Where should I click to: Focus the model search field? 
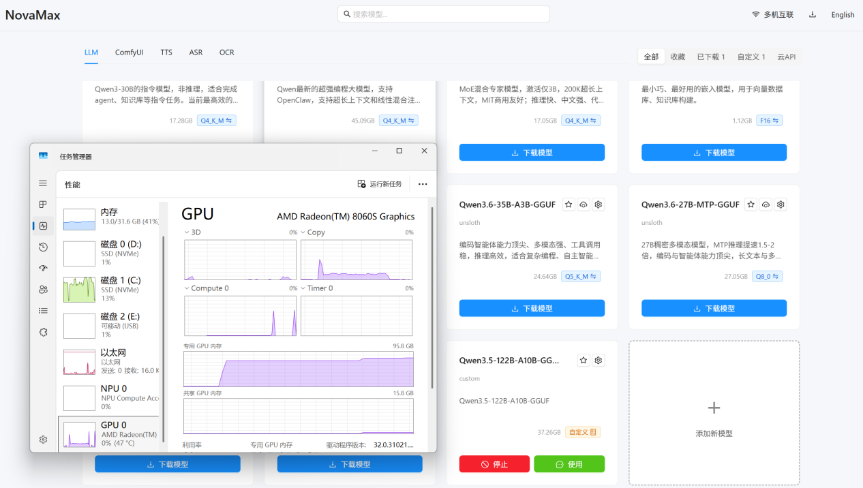click(443, 14)
